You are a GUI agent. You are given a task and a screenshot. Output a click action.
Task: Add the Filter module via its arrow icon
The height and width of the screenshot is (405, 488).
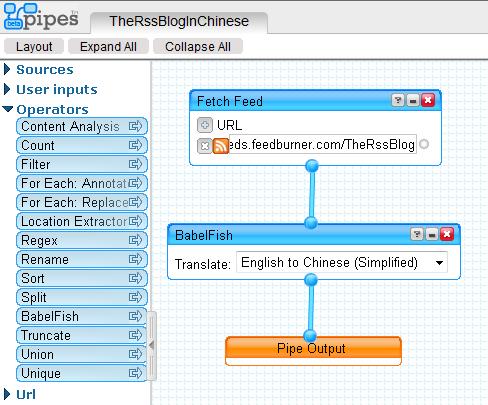135,164
